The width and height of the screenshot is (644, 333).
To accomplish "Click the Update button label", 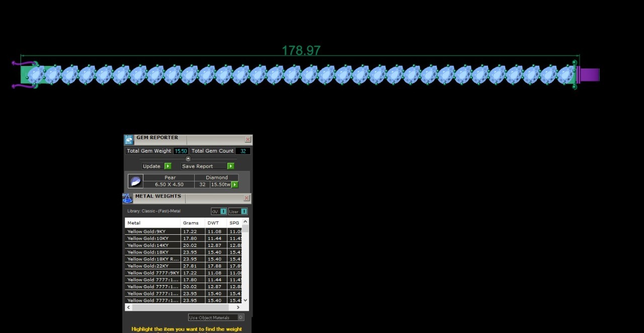I will [151, 166].
